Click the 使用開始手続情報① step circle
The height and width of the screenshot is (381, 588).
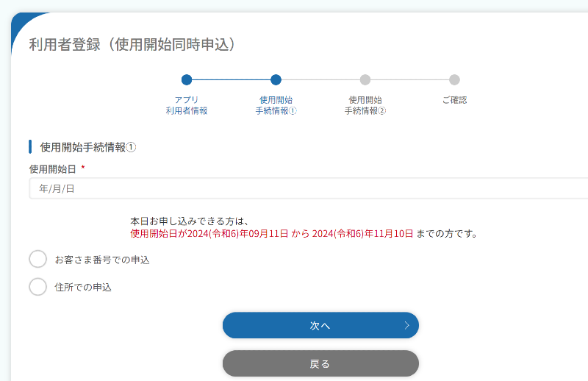[x=276, y=79]
